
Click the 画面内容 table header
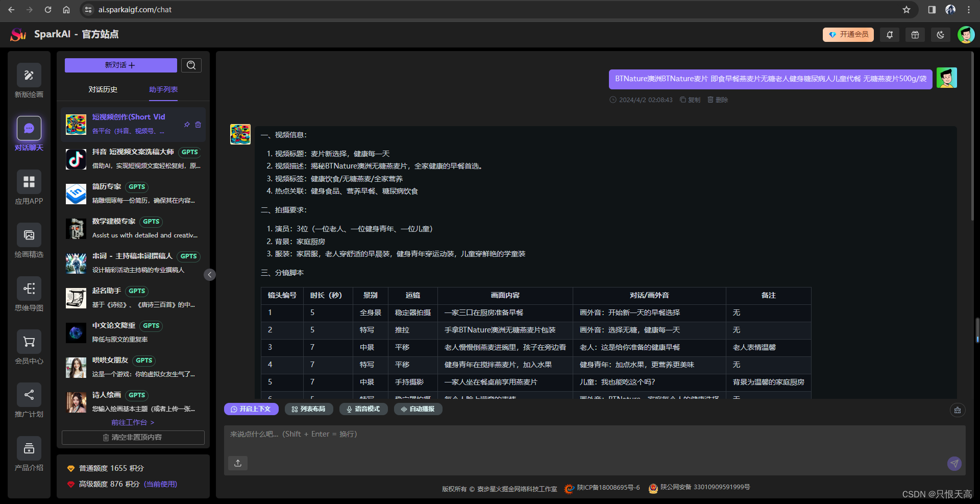click(x=505, y=296)
